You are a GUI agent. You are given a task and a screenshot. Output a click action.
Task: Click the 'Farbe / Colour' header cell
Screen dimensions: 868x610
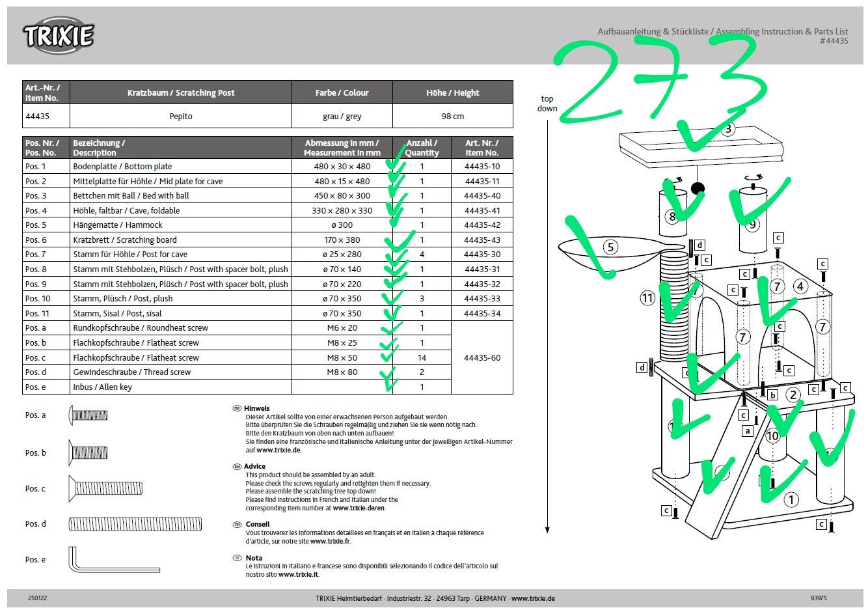pyautogui.click(x=342, y=92)
